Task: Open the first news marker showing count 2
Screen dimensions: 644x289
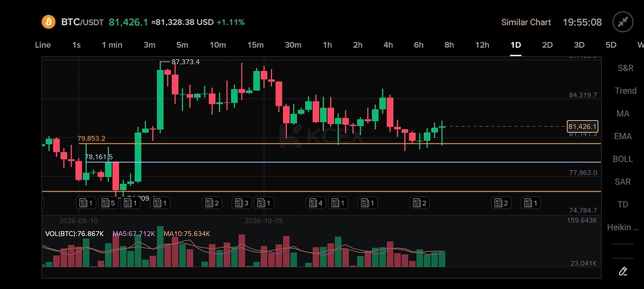Action: (x=212, y=203)
